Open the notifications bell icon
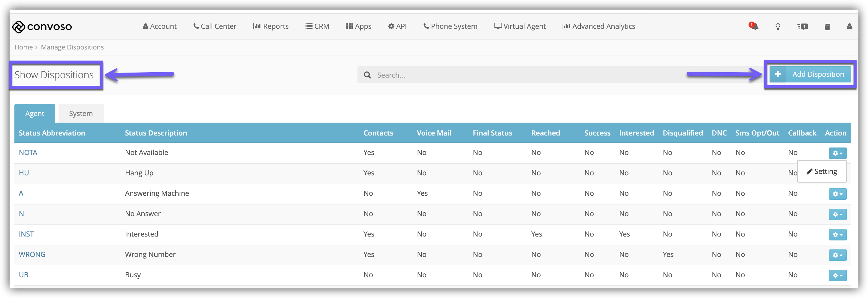 [753, 26]
